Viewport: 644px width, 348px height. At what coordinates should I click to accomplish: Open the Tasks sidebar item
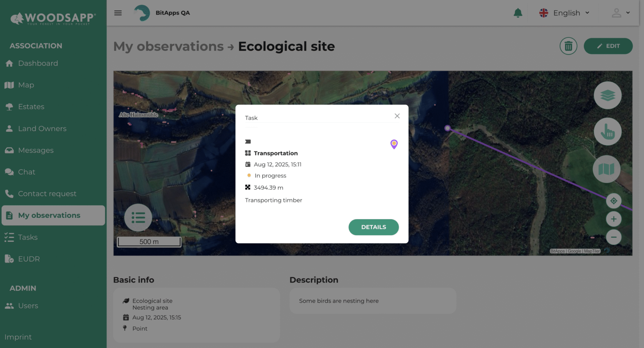pos(28,237)
